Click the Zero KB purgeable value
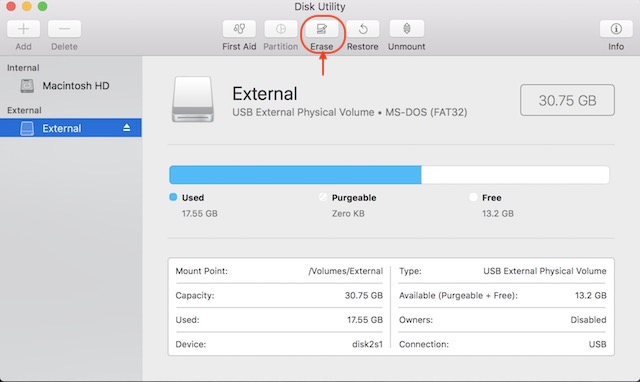This screenshot has width=640, height=382. 348,213
